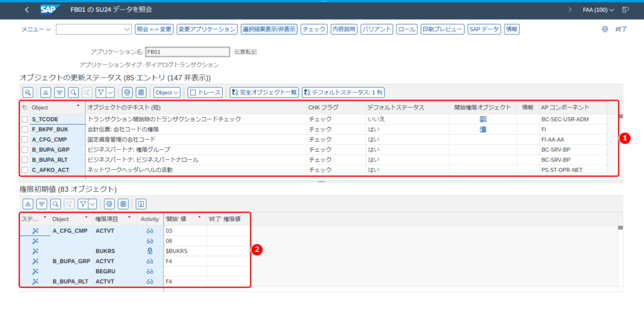This screenshot has height=309, width=644.
Task: Click the 印刷プレビュー button
Action: click(x=443, y=29)
